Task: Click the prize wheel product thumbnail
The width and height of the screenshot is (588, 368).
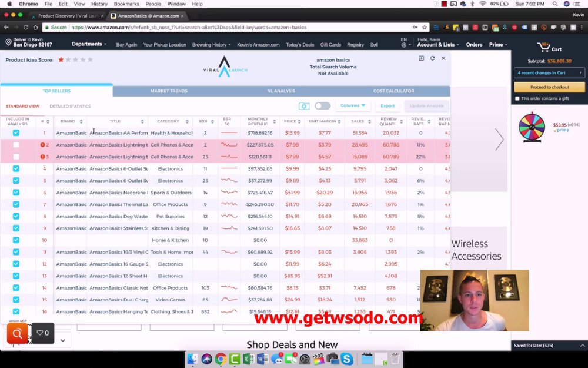Action: pos(532,127)
